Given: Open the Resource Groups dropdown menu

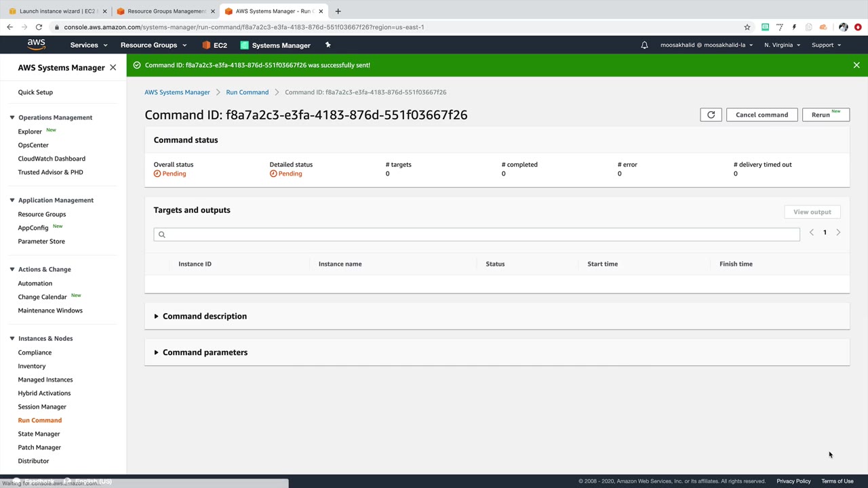Looking at the screenshot, I should [153, 45].
